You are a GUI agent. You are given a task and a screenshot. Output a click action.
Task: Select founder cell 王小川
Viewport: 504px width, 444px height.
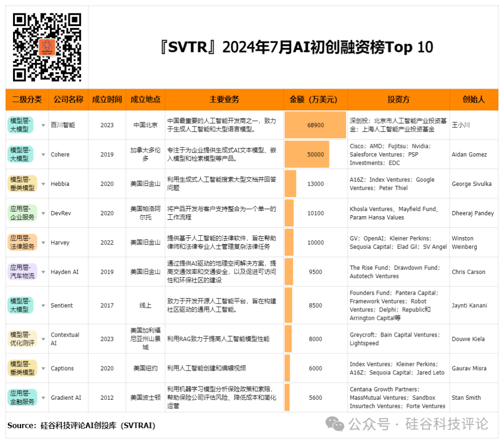point(474,125)
